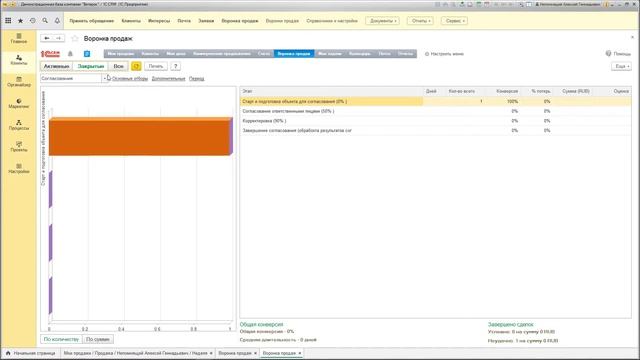Open Принять обращение menu item
Screen dimensions: 640x360
(91, 21)
